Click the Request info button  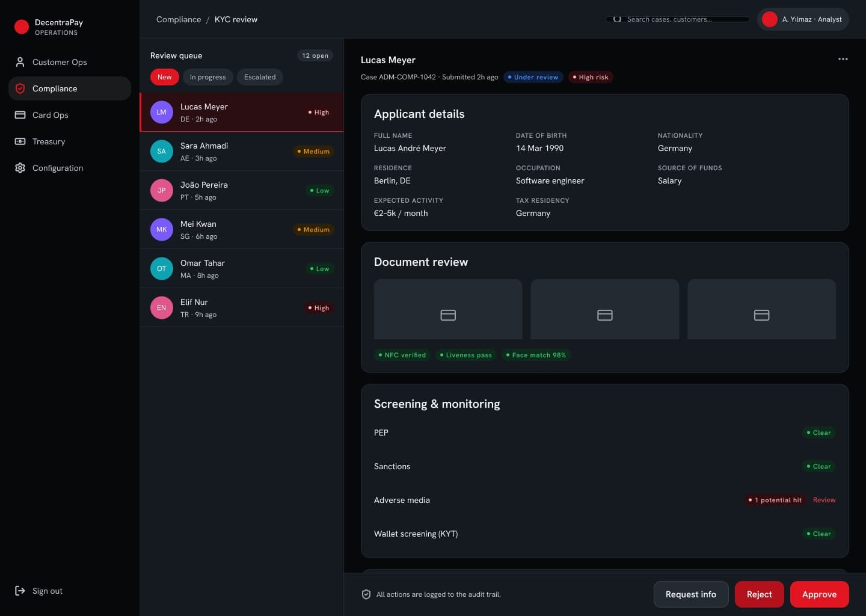point(691,594)
